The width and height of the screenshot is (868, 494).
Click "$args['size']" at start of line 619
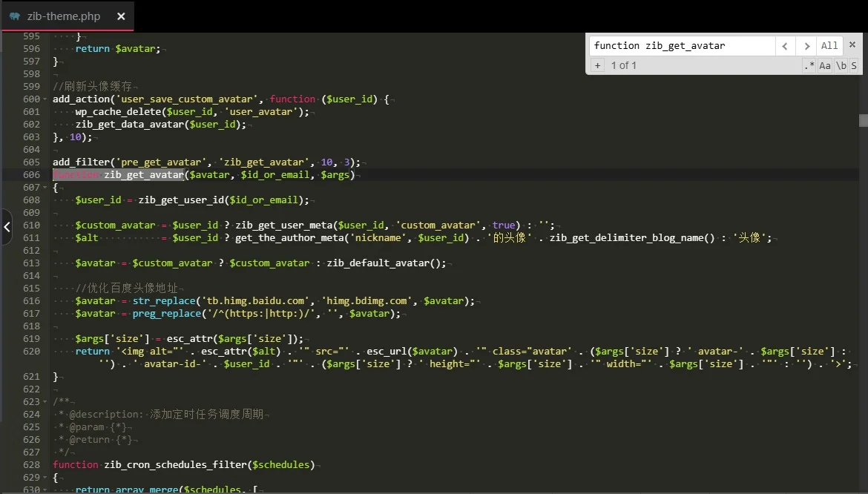coord(112,338)
